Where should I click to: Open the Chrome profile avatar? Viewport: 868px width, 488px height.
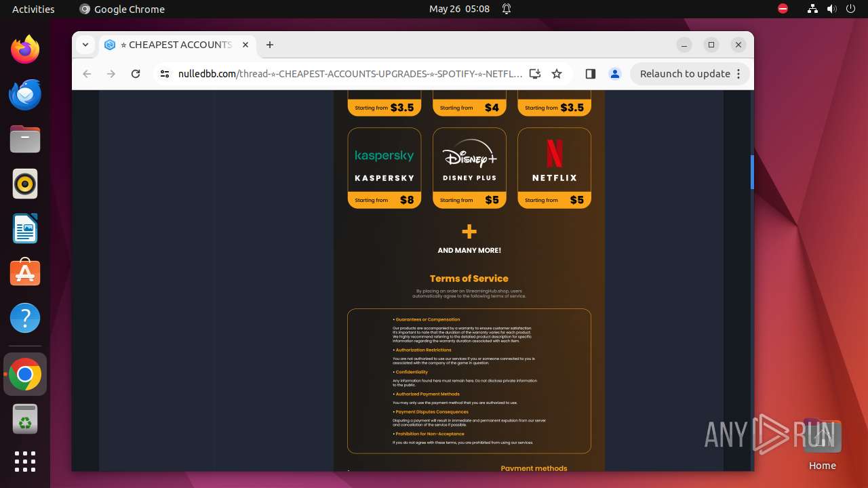click(615, 74)
